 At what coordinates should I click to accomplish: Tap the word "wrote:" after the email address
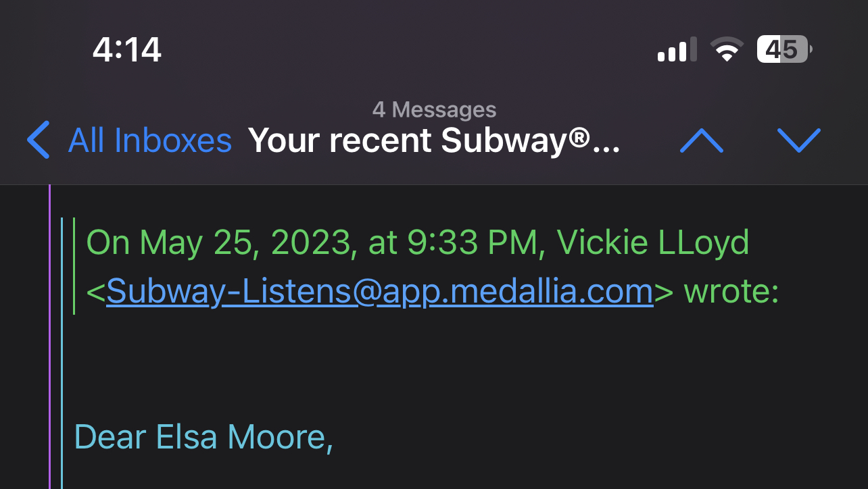731,291
